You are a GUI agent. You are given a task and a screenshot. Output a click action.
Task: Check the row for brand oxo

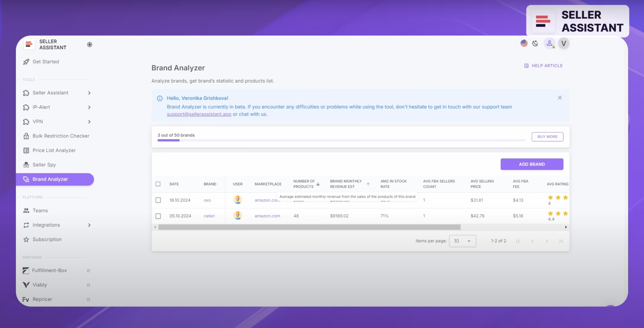(x=158, y=200)
